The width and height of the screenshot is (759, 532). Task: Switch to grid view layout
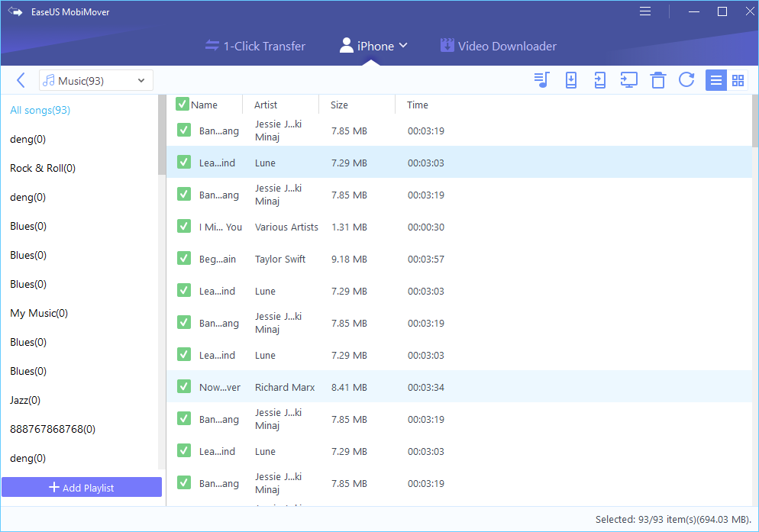pyautogui.click(x=738, y=80)
